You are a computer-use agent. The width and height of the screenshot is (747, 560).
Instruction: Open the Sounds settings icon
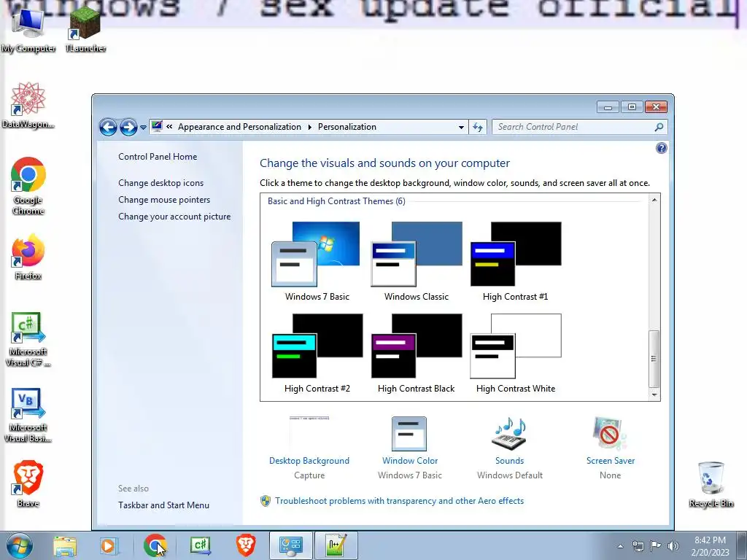point(509,433)
